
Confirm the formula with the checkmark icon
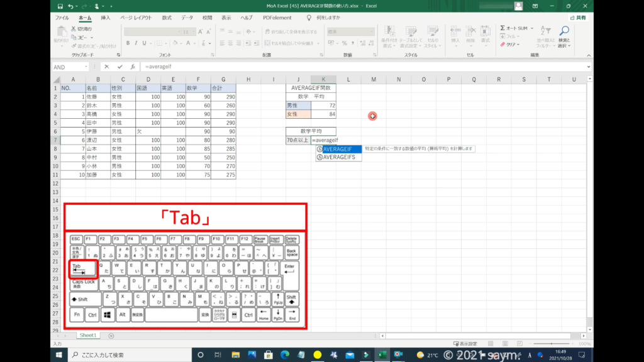click(x=119, y=67)
